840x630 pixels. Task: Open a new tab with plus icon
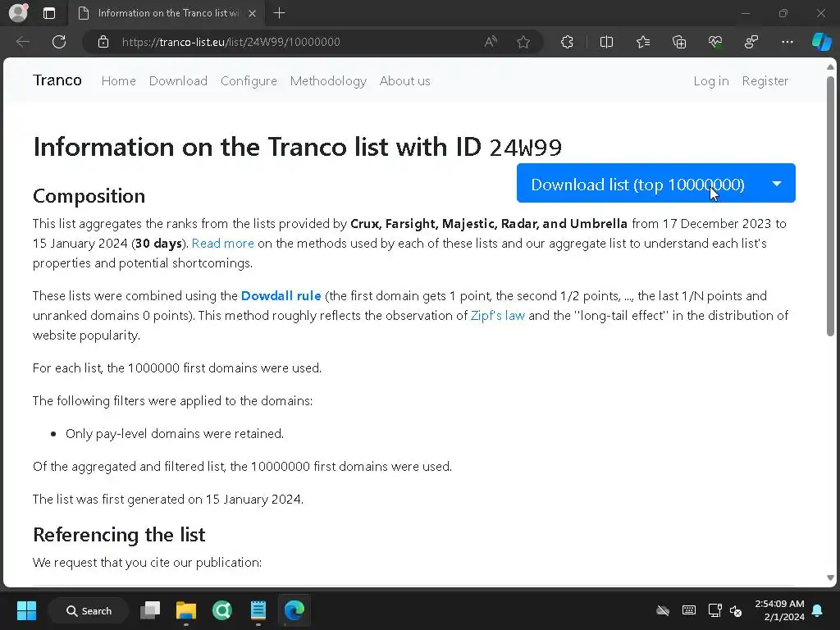279,13
